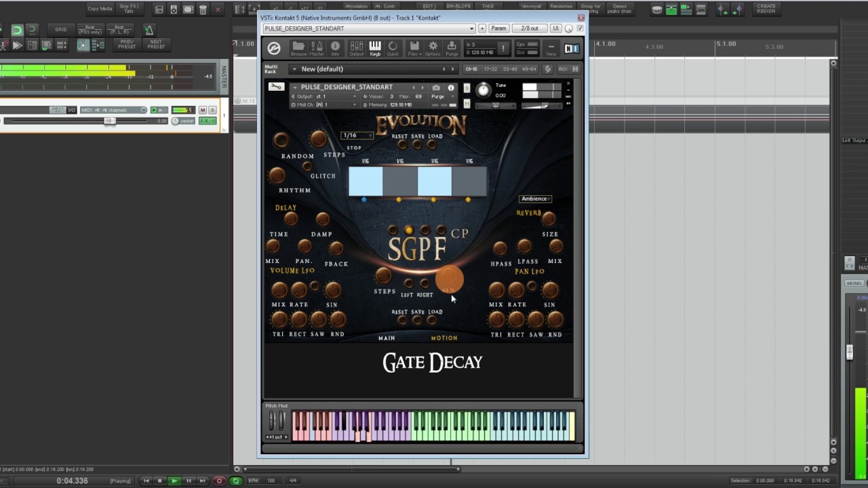This screenshot has height=488, width=868.
Task: Click the instrument info icon
Action: coord(451,87)
